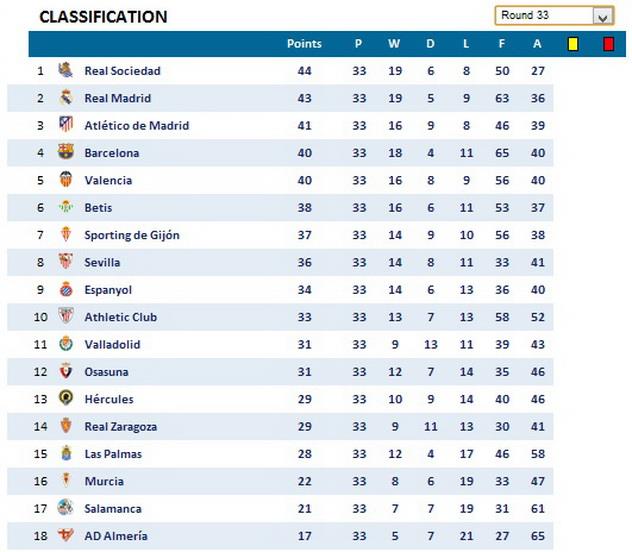This screenshot has height=552, width=632.
Task: Click the Osasuna club crest
Action: [x=65, y=372]
